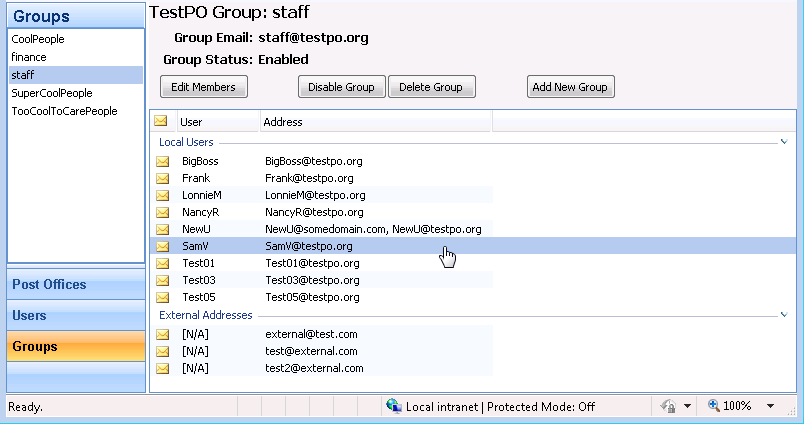The width and height of the screenshot is (804, 424).
Task: Click the envelope icon beside test@external.com
Action: point(163,351)
